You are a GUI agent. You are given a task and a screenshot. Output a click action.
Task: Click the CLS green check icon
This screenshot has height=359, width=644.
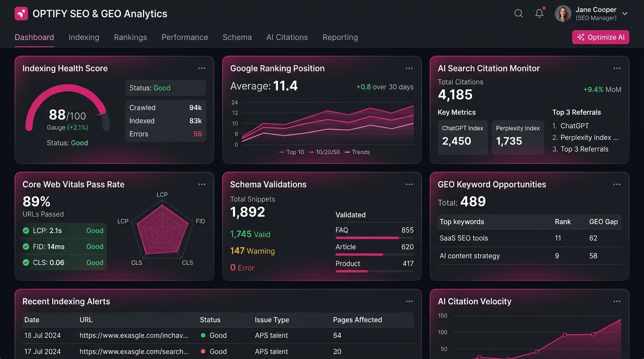point(26,262)
